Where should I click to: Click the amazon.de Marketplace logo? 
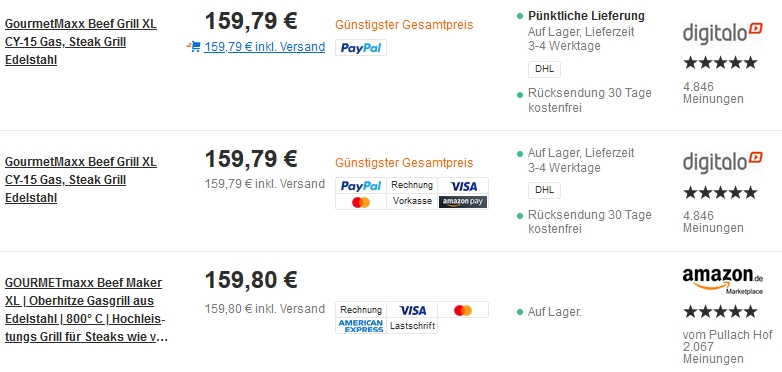723,281
